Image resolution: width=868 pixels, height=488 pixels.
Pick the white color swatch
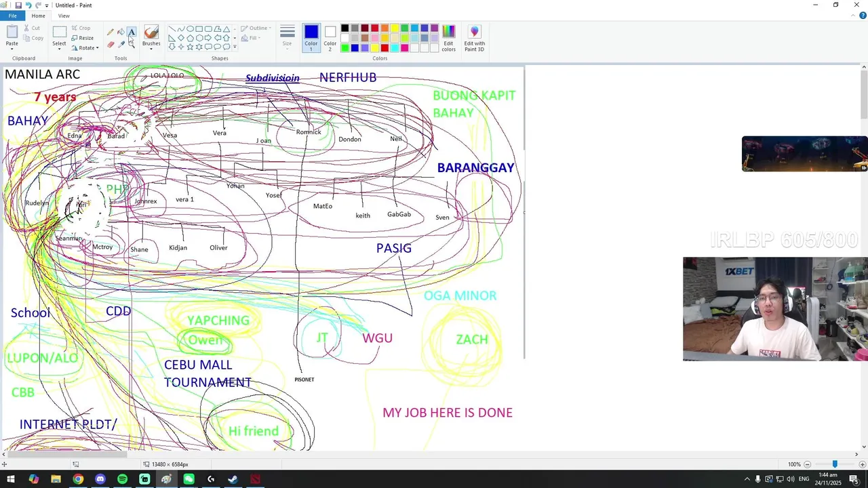point(344,38)
